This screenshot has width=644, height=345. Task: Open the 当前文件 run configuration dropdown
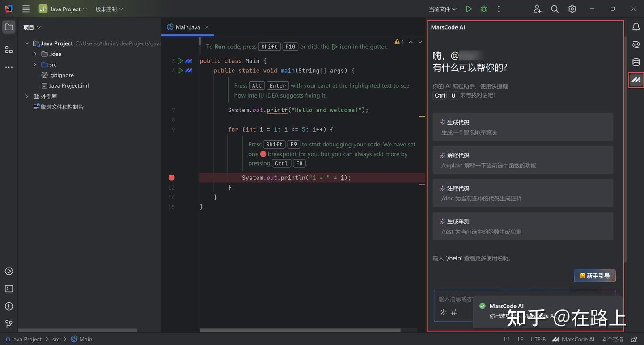442,9
